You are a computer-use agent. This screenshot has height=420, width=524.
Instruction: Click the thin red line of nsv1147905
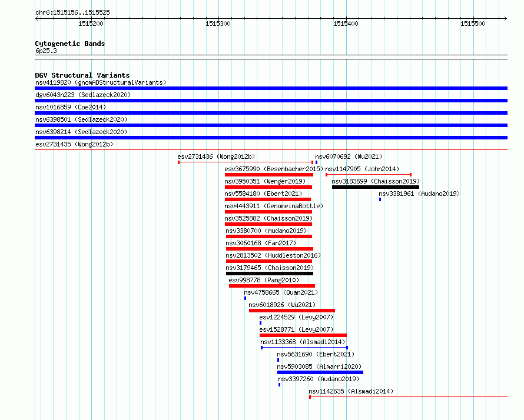tap(369, 175)
